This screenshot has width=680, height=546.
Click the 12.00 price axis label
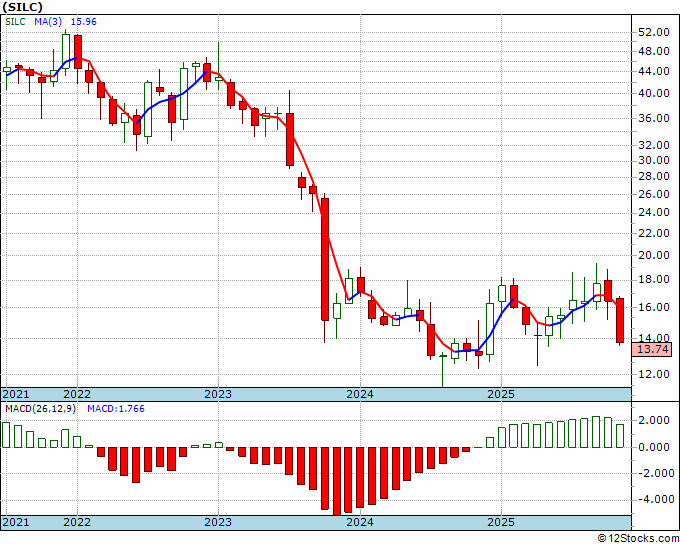coord(654,374)
